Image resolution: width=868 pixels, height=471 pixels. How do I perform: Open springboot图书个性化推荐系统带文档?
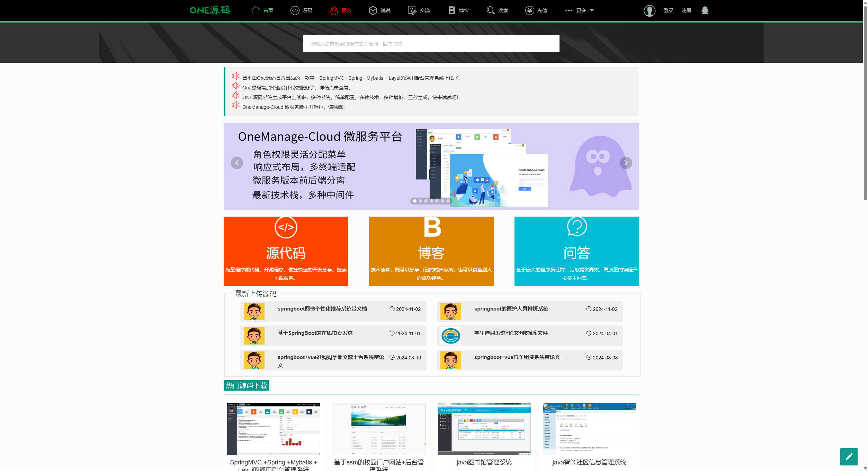point(322,309)
